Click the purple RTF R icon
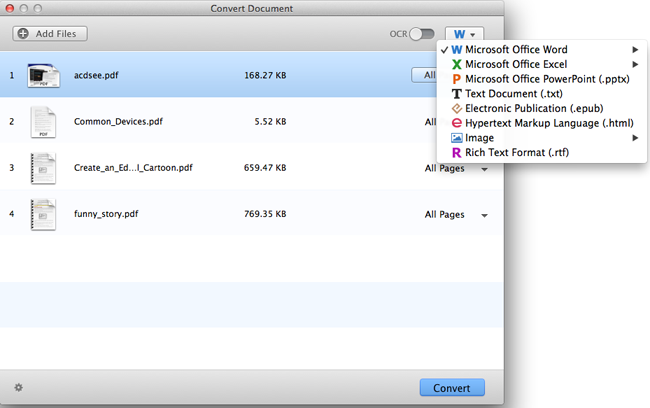The height and width of the screenshot is (408, 650). click(456, 153)
